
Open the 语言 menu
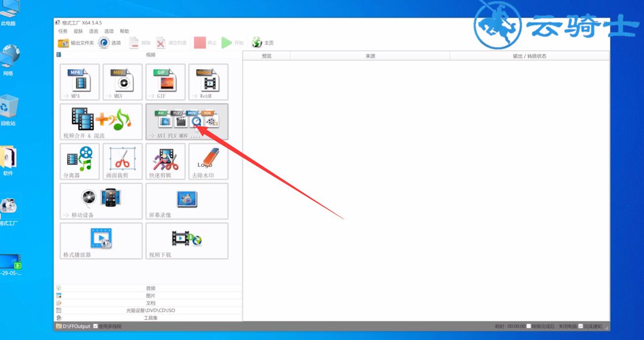pos(94,31)
